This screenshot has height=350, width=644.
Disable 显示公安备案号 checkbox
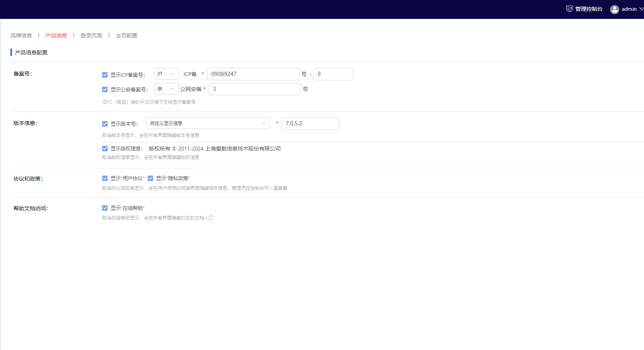click(x=105, y=89)
